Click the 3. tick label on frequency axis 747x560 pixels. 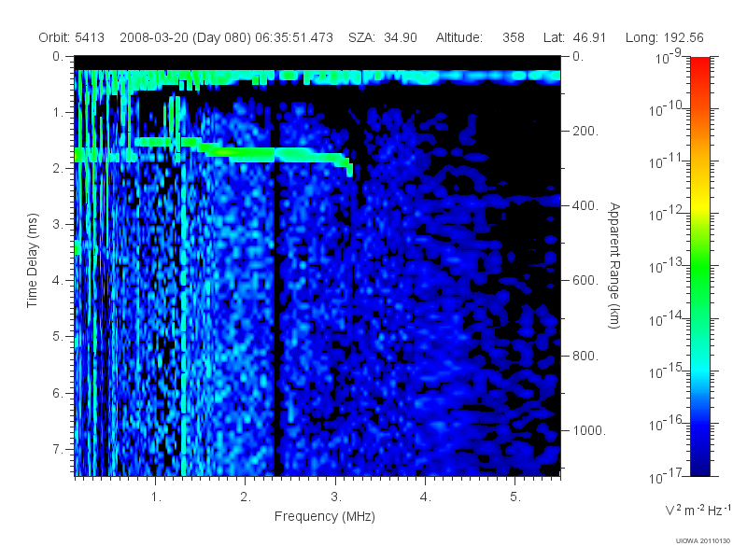coord(336,497)
